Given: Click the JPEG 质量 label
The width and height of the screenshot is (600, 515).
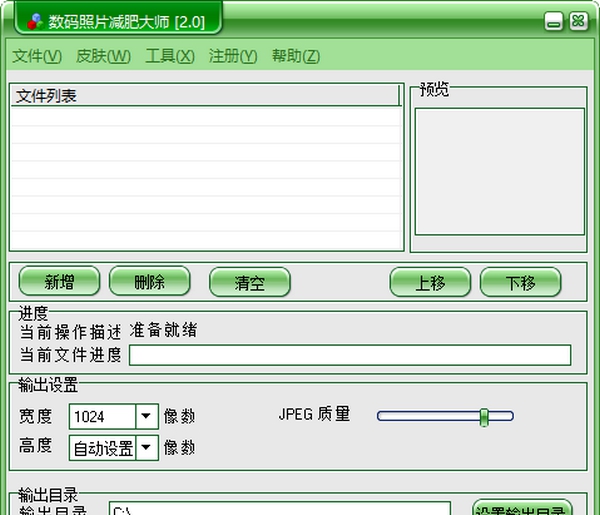Looking at the screenshot, I should coord(315,414).
